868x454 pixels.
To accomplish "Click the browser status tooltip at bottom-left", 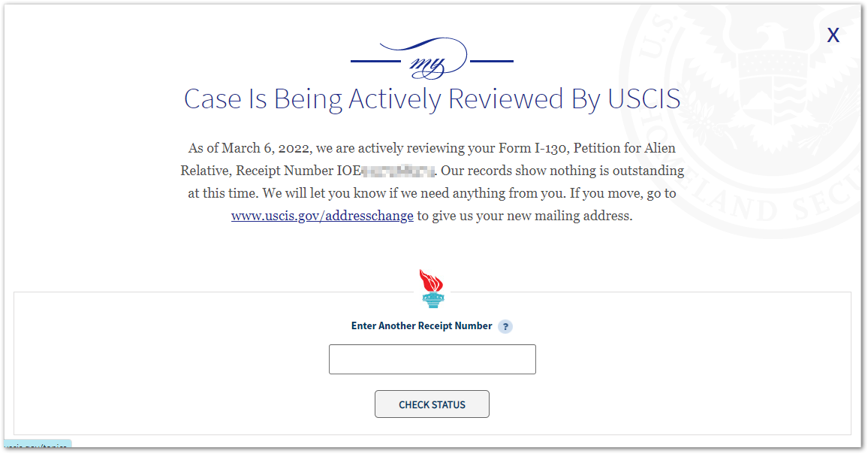I will (x=38, y=446).
